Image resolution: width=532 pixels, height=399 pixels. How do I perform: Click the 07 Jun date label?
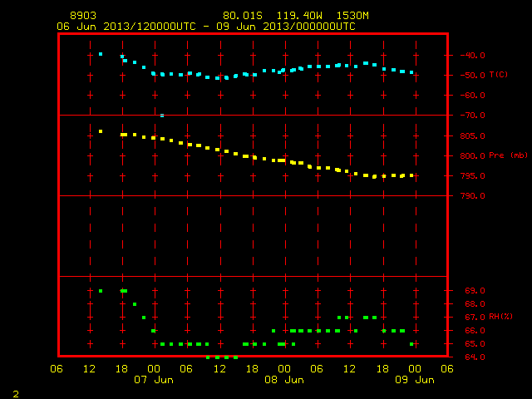coord(154,380)
